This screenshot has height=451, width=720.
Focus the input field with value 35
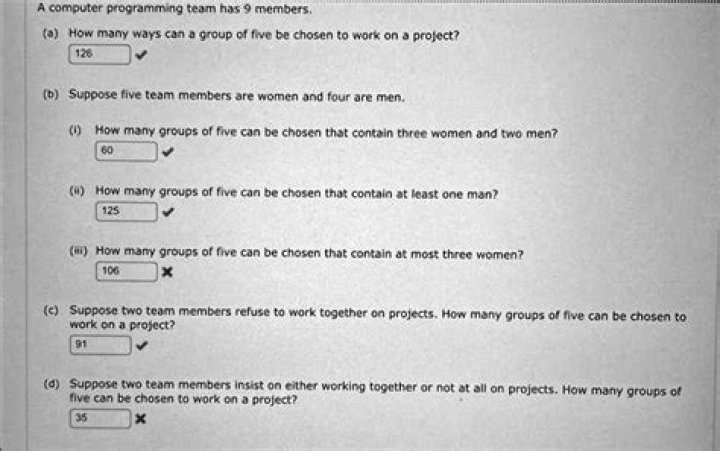click(99, 419)
